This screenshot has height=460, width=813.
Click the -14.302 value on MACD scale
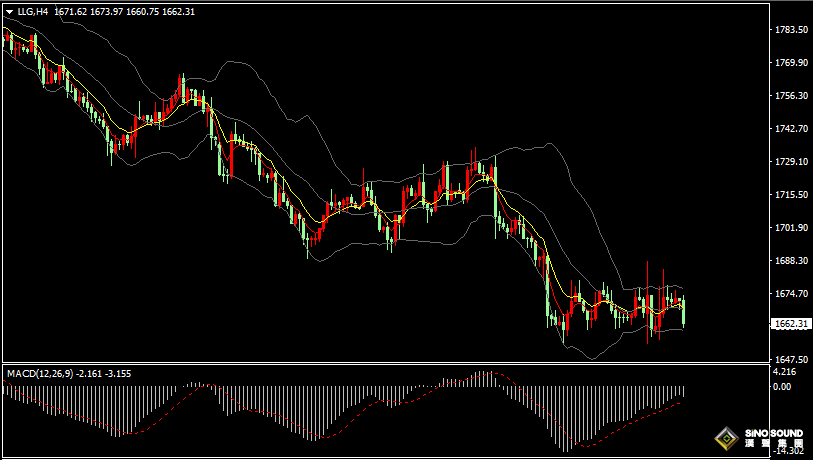tap(788, 451)
